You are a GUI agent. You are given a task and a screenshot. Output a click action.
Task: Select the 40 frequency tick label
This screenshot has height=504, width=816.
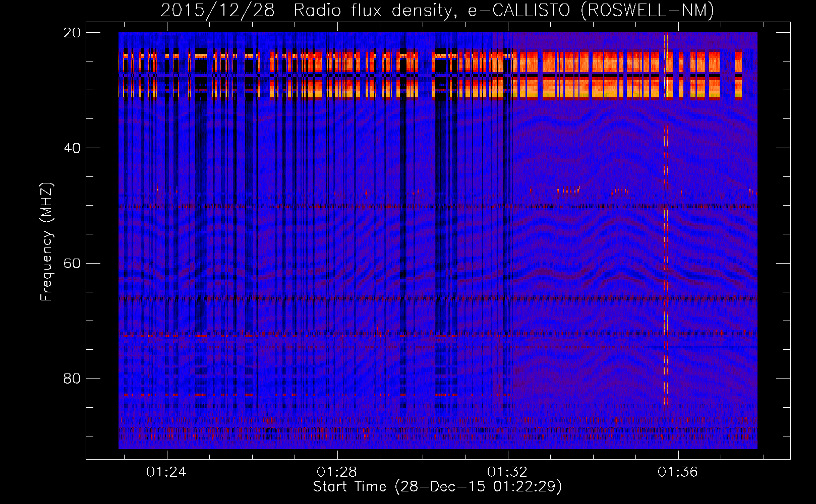[73, 148]
